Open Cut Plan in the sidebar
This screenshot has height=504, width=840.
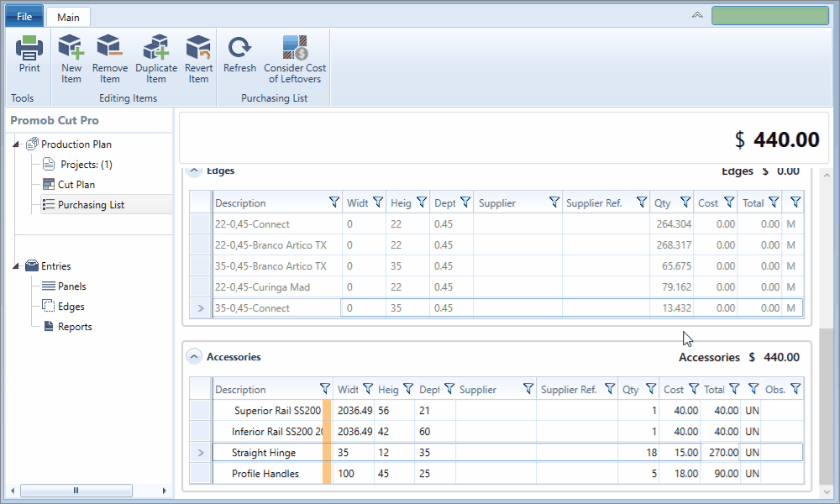pyautogui.click(x=76, y=184)
